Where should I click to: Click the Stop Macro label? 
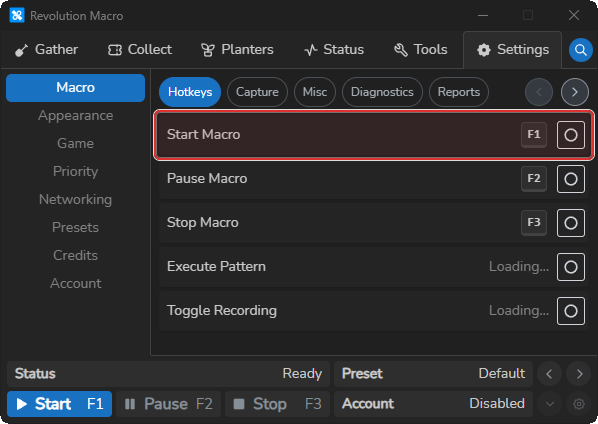click(203, 223)
